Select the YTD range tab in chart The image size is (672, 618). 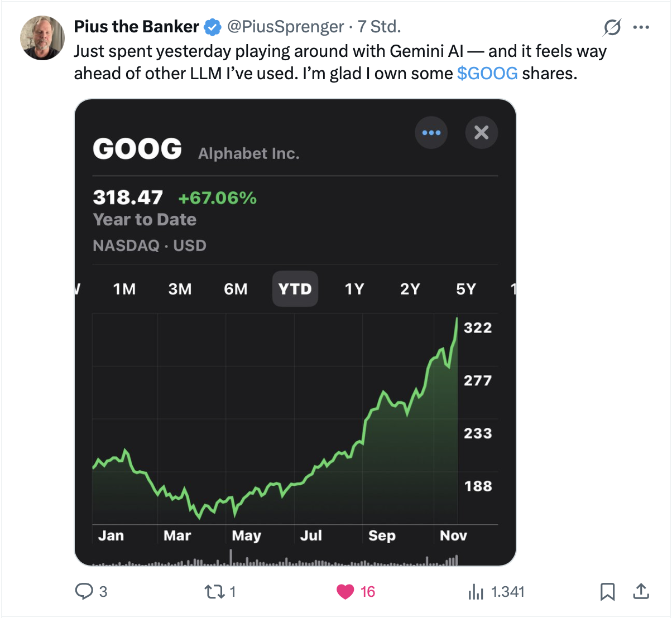tap(295, 289)
